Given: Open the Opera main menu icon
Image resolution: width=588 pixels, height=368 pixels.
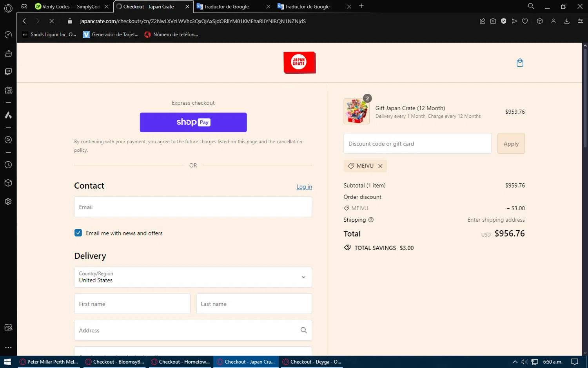Looking at the screenshot, I should coord(8,8).
